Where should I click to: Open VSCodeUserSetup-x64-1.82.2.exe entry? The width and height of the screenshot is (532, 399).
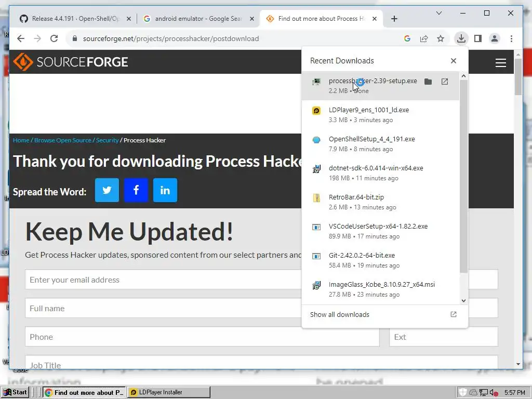click(x=380, y=231)
